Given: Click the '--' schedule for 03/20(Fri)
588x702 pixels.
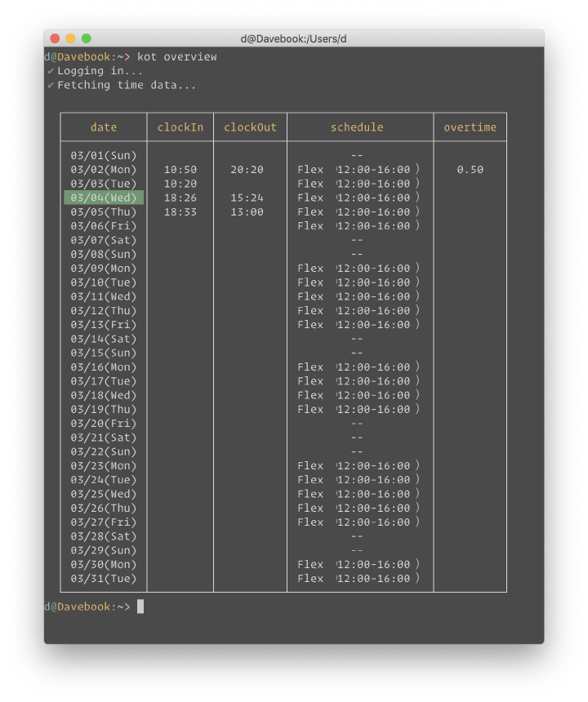Looking at the screenshot, I should 357,424.
